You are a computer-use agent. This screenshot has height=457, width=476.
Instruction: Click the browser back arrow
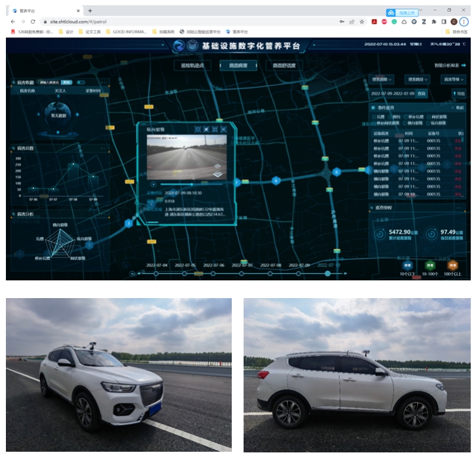(x=12, y=22)
